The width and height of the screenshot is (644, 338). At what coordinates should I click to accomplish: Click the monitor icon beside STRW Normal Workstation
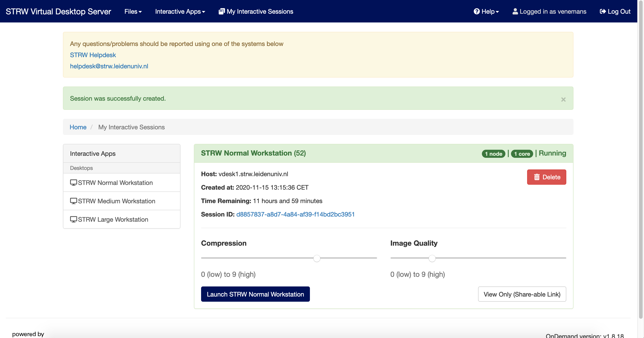[73, 182]
